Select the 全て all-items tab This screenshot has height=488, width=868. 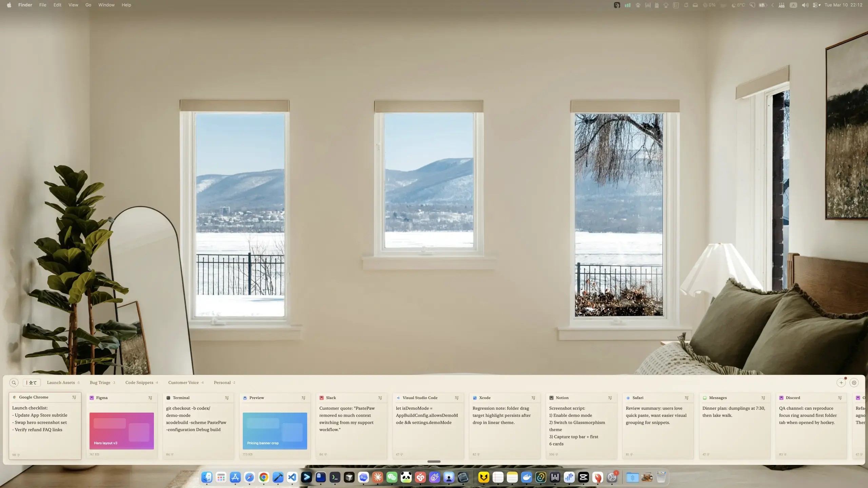pyautogui.click(x=32, y=383)
